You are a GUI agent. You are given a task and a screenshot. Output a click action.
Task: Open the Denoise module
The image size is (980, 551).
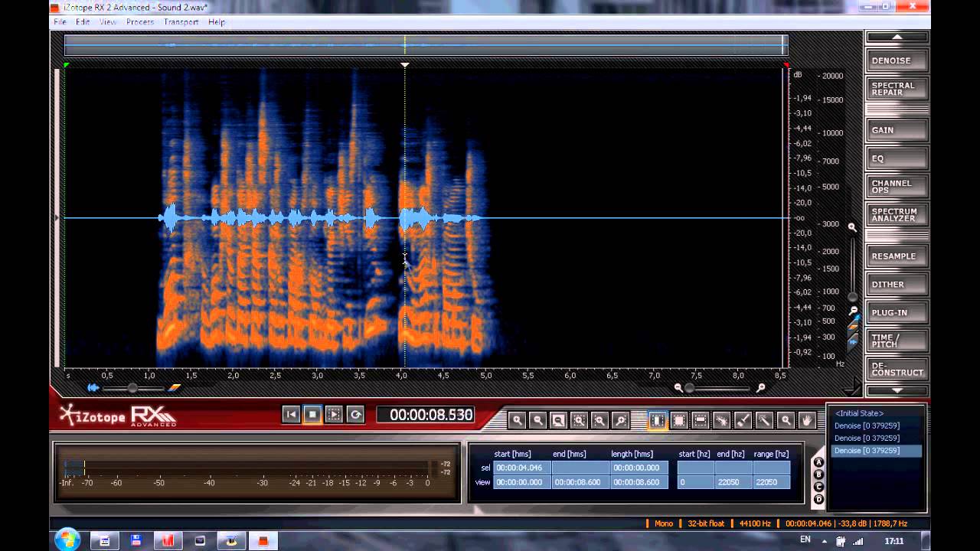(x=897, y=60)
